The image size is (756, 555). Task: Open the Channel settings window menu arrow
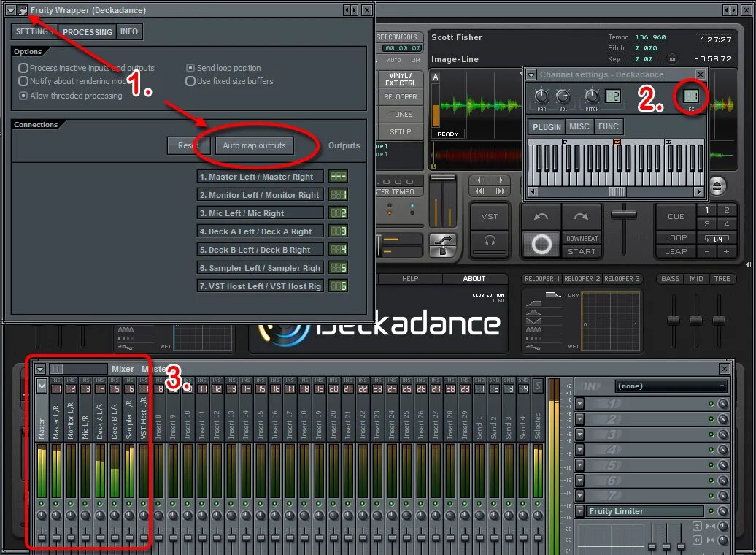(x=531, y=74)
